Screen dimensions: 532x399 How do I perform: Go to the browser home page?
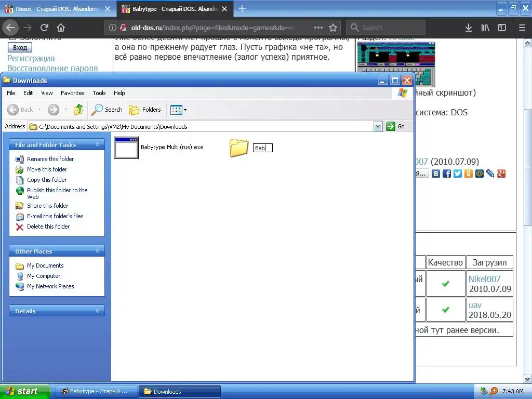[x=61, y=28]
